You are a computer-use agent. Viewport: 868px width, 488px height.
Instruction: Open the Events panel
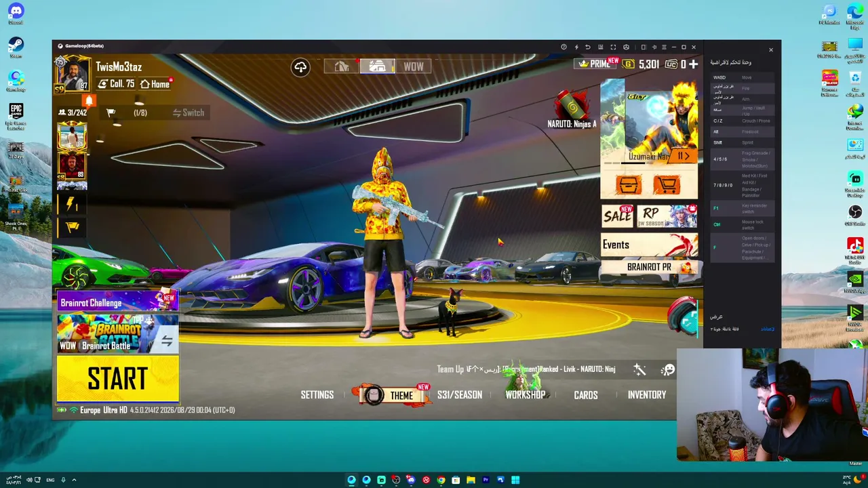tap(649, 245)
